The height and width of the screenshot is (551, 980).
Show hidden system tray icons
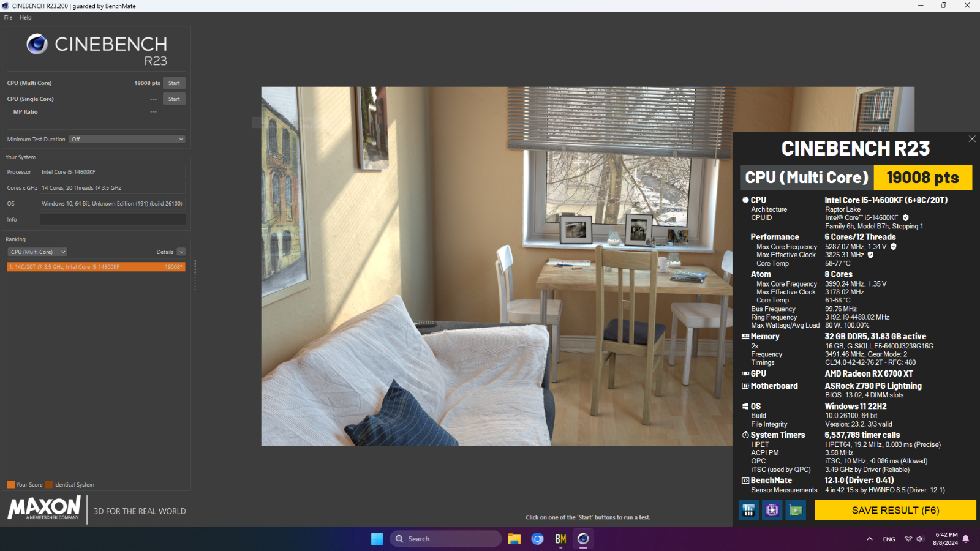pyautogui.click(x=870, y=539)
